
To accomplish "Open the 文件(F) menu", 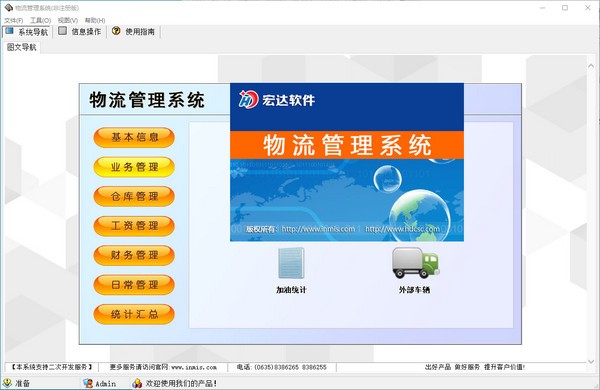I will 14,20.
